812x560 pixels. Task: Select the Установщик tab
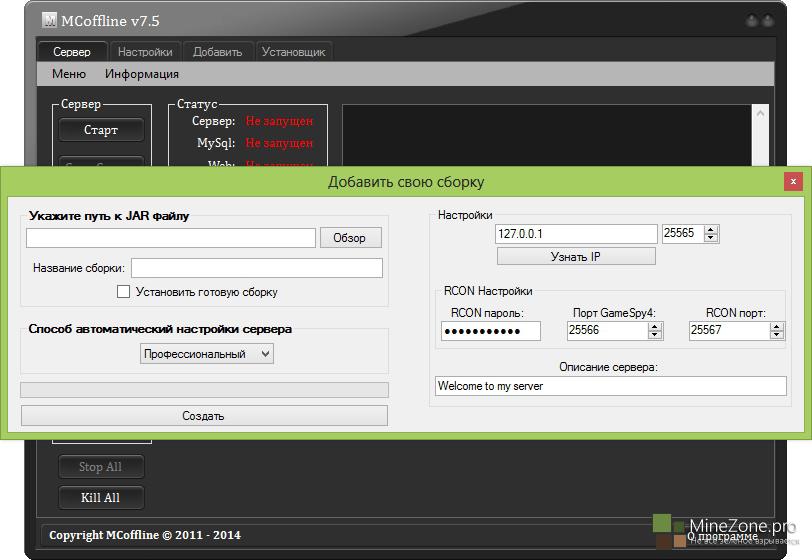[293, 52]
